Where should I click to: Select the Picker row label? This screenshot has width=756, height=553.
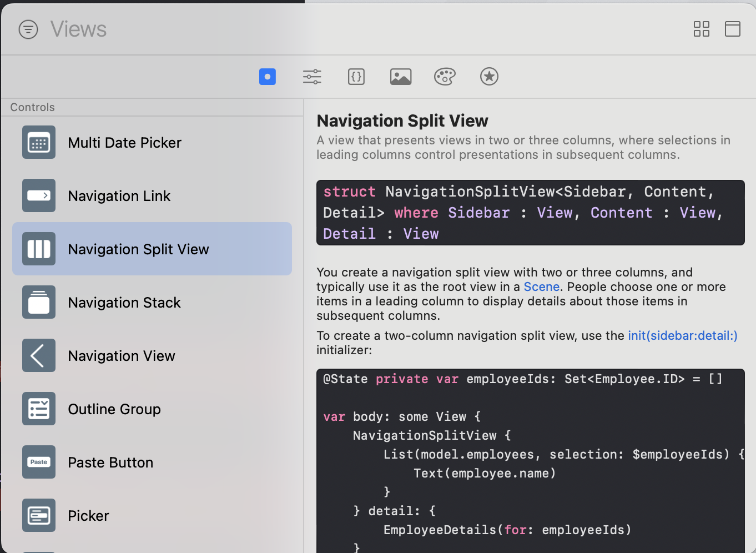click(x=88, y=516)
